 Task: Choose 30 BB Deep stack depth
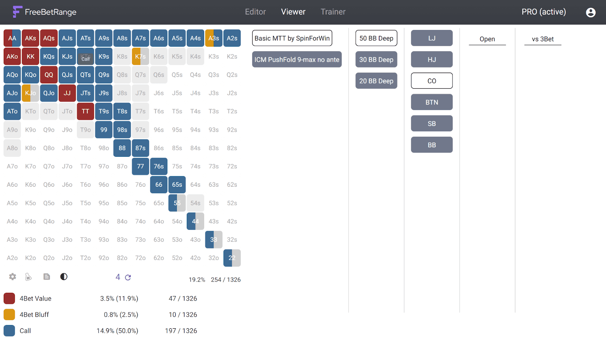click(x=376, y=59)
